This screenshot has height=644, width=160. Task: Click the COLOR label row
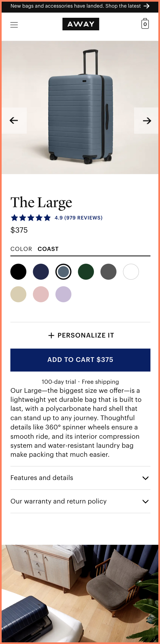click(x=21, y=249)
